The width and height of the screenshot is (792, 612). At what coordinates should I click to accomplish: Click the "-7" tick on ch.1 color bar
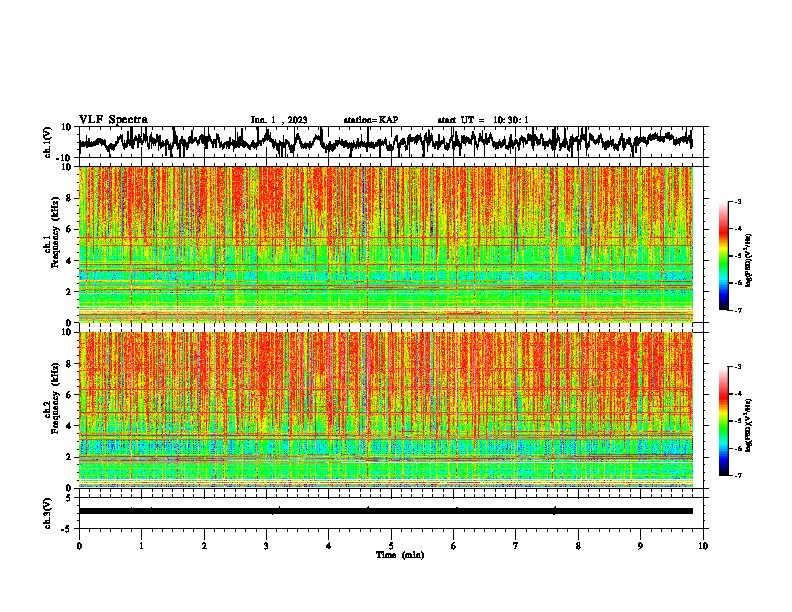pos(738,311)
